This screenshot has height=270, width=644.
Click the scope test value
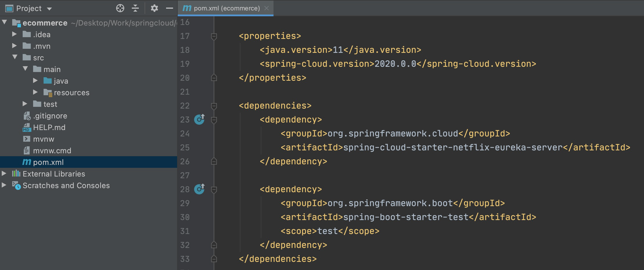point(328,231)
